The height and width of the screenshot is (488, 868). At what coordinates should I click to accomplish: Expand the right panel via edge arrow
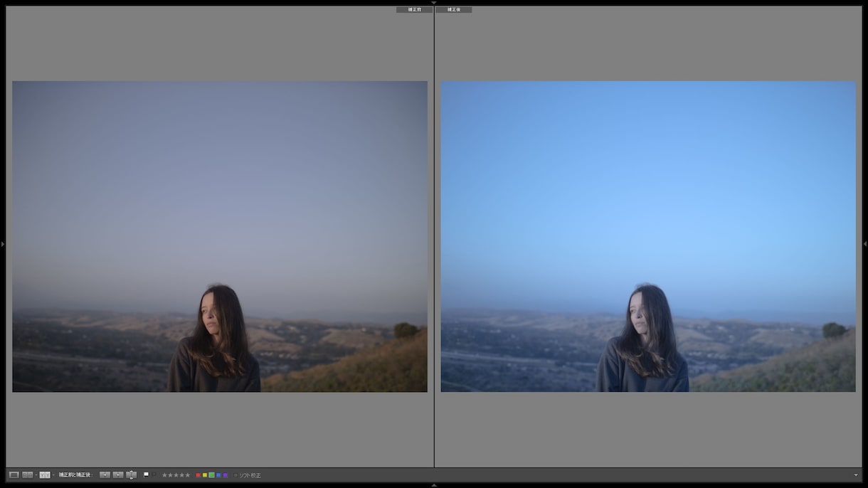[865, 244]
